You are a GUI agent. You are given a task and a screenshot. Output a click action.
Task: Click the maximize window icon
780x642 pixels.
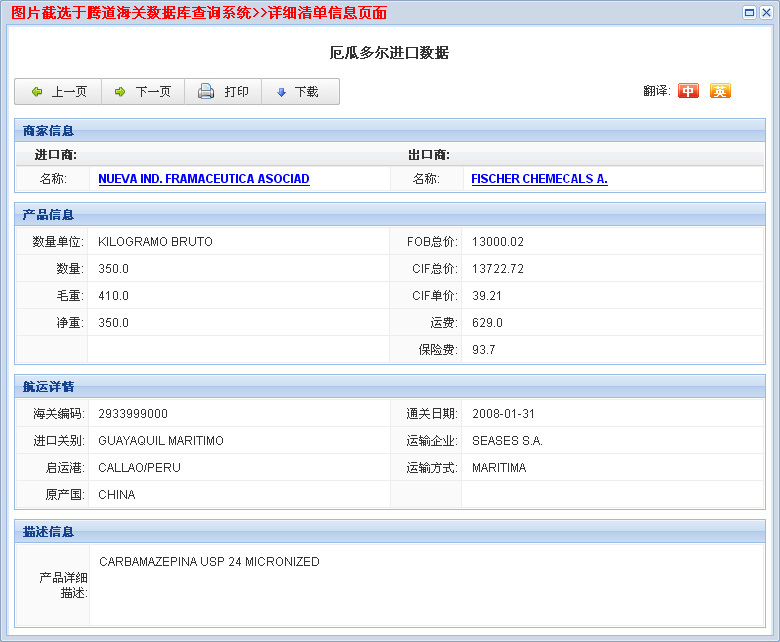click(x=750, y=12)
